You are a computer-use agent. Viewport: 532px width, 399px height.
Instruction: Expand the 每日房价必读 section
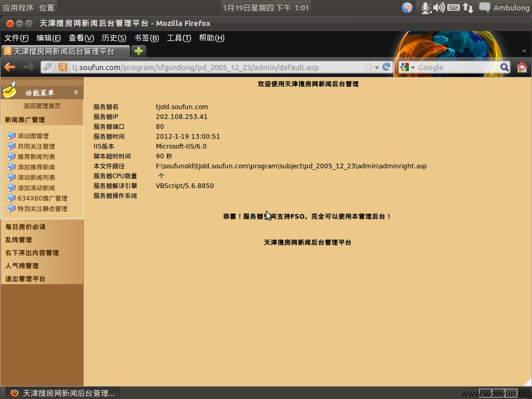pyautogui.click(x=25, y=227)
